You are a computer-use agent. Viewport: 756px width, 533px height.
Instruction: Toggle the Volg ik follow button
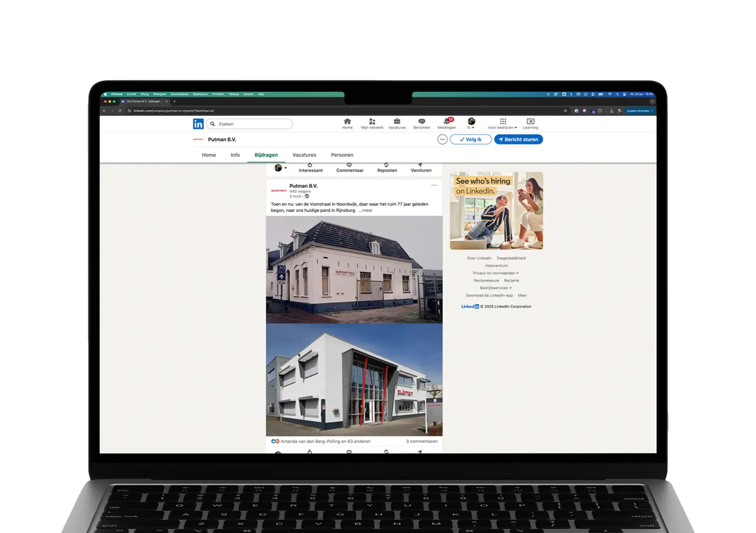(471, 140)
